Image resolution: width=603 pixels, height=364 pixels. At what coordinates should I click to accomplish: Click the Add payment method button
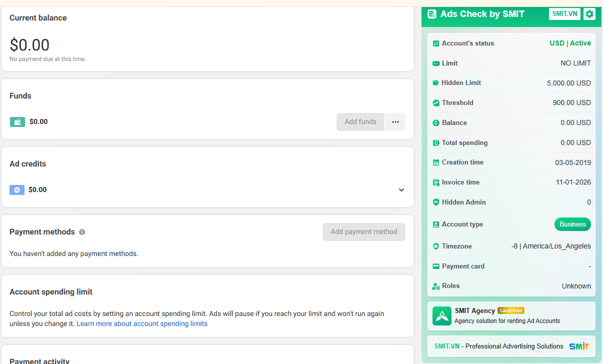[x=363, y=232]
